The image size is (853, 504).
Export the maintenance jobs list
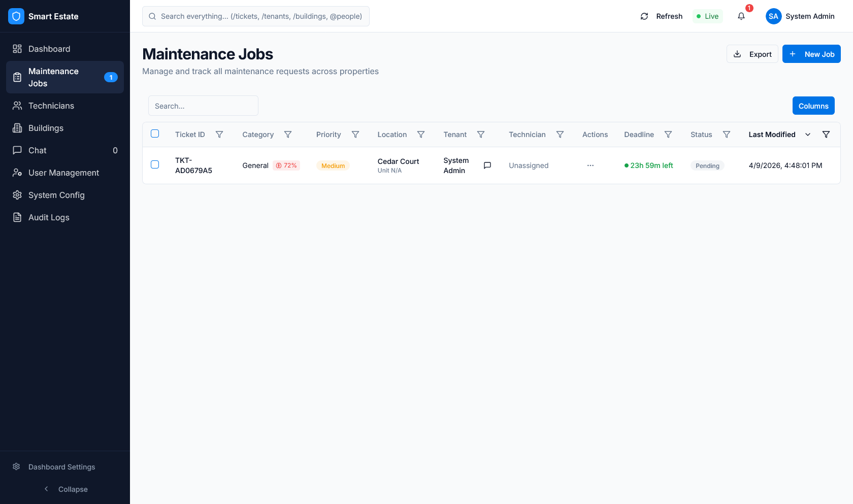pyautogui.click(x=752, y=54)
